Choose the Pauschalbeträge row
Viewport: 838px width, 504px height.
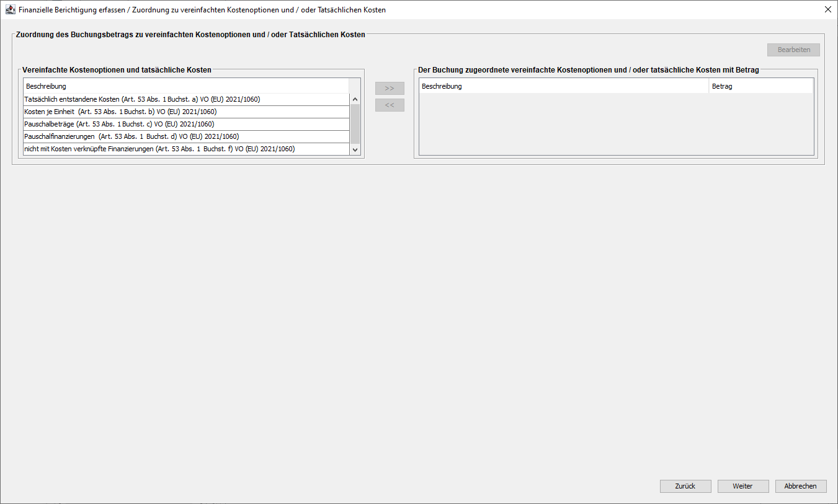(x=186, y=124)
